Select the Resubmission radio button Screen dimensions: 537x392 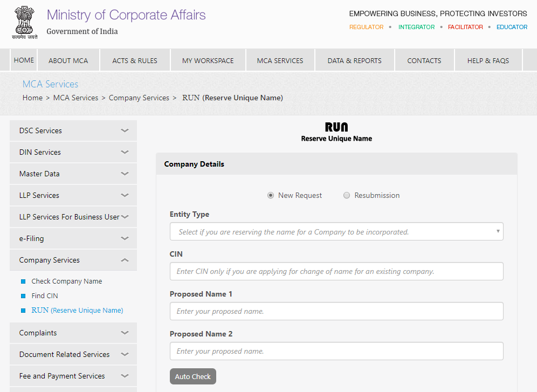pyautogui.click(x=347, y=196)
